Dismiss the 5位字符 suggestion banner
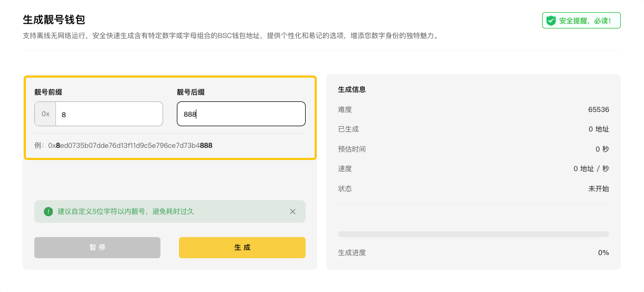 tap(292, 211)
